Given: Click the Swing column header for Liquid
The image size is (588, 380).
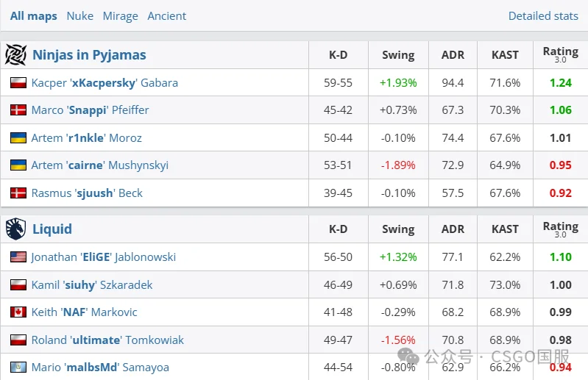Looking at the screenshot, I should (398, 229).
